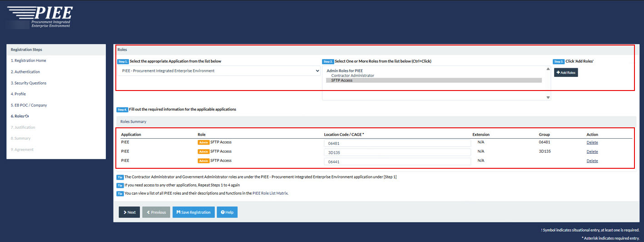Open the Security Questions step

click(29, 83)
